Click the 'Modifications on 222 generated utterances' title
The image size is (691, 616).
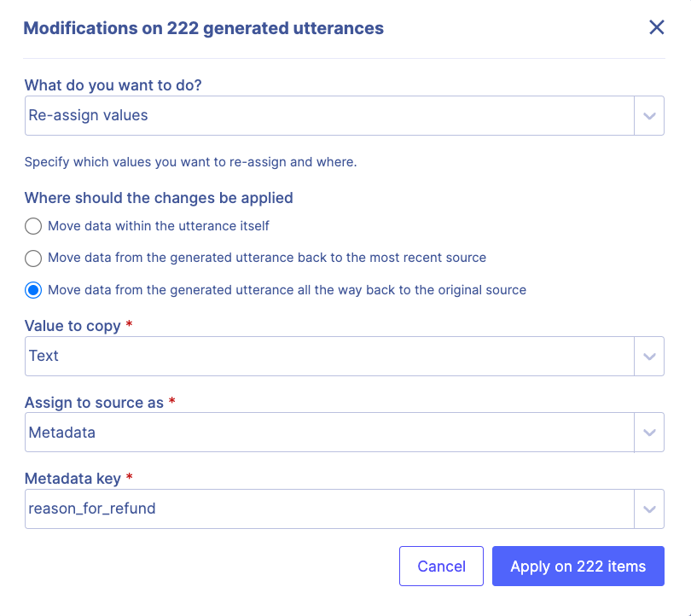tap(203, 28)
